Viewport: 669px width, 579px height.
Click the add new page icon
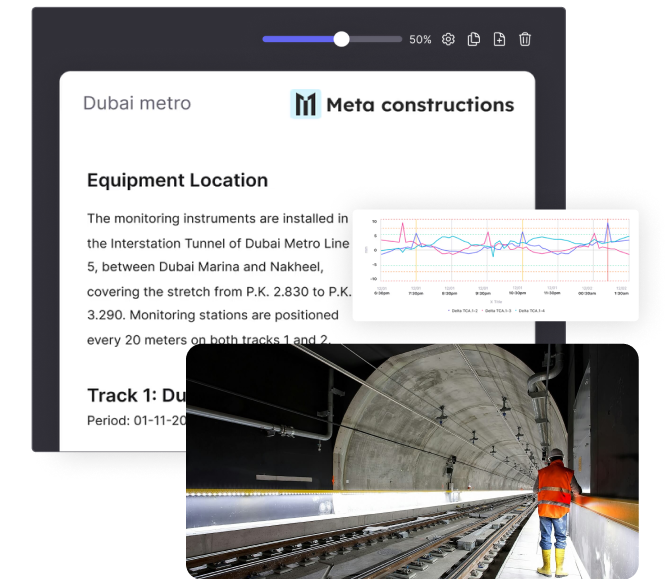point(499,39)
